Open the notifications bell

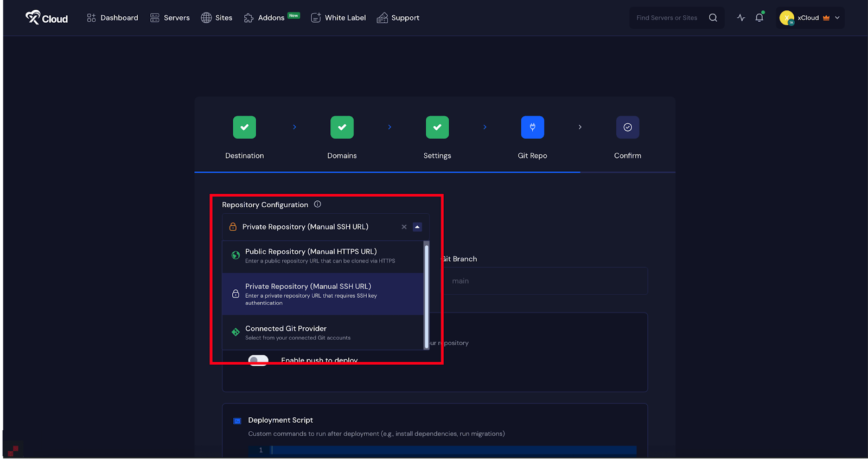[x=759, y=18]
